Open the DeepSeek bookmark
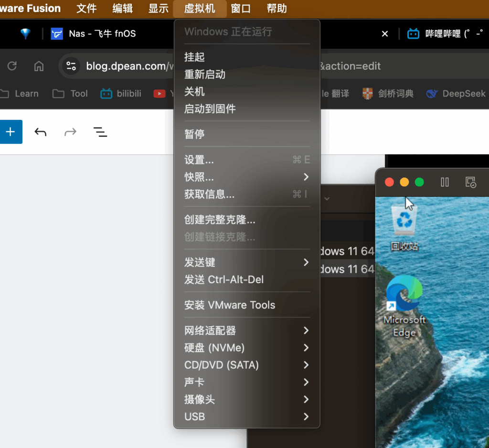 click(456, 94)
